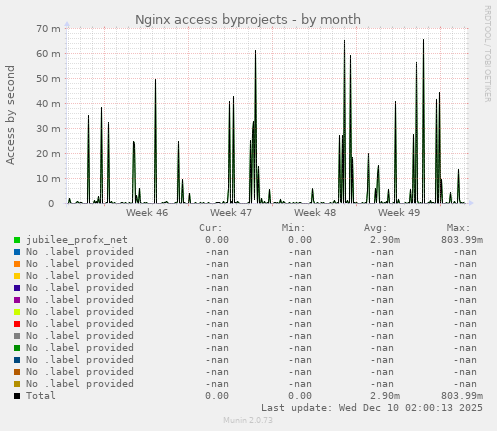Click the 'Max:' column header
Image resolution: width=497 pixels, height=431 pixels.
coord(459,228)
